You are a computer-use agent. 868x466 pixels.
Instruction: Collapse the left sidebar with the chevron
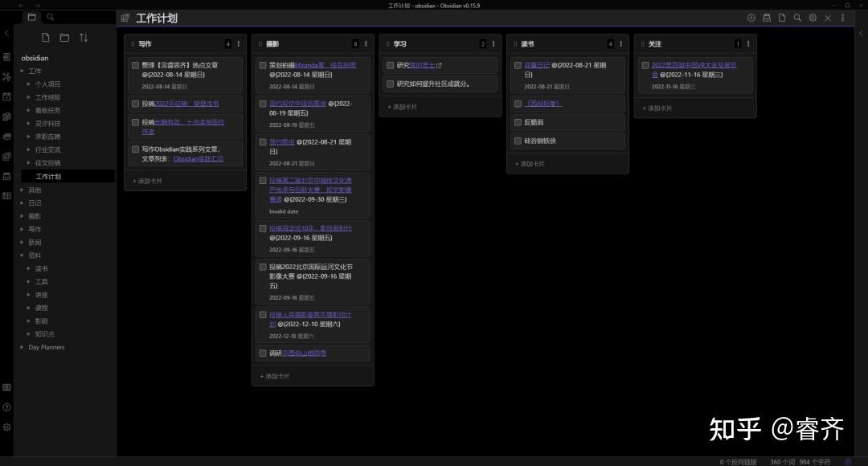[x=6, y=33]
